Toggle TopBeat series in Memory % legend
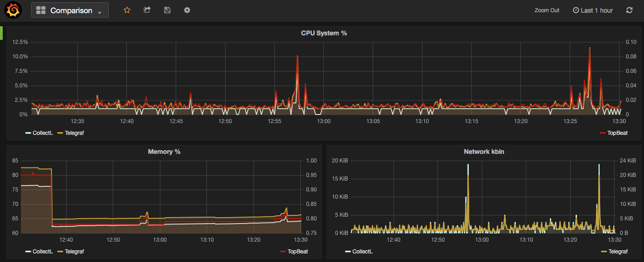Screen dimensions: 644x262 (x=298, y=251)
